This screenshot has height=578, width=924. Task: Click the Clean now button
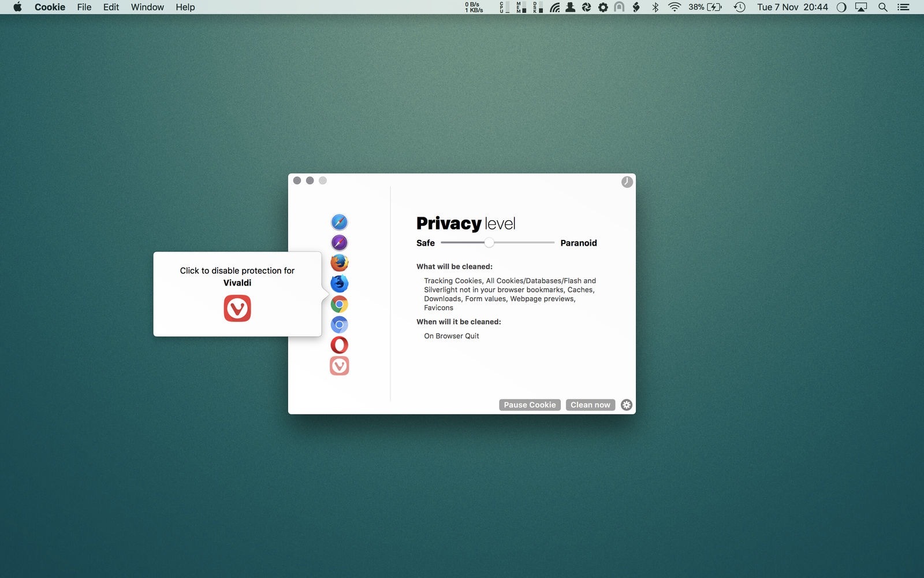pos(590,405)
